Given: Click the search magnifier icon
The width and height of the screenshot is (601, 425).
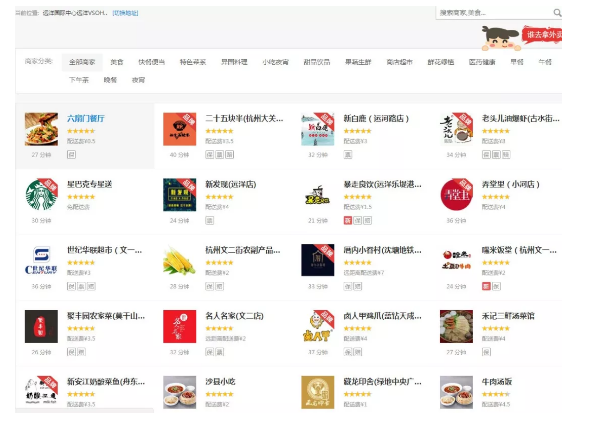Looking at the screenshot, I should [x=557, y=13].
